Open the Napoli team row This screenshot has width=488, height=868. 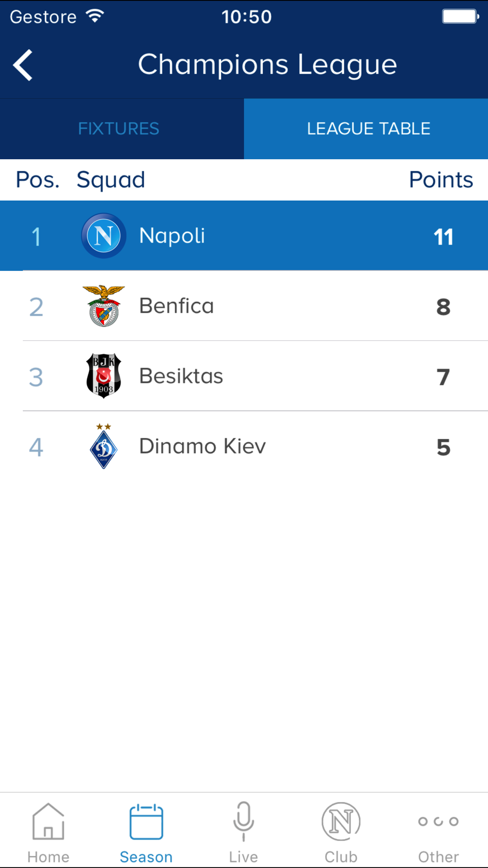pos(244,236)
